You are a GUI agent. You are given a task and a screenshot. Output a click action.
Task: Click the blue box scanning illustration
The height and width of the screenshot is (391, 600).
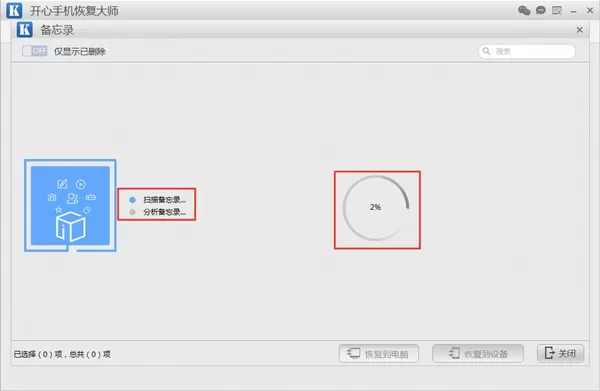click(x=70, y=205)
